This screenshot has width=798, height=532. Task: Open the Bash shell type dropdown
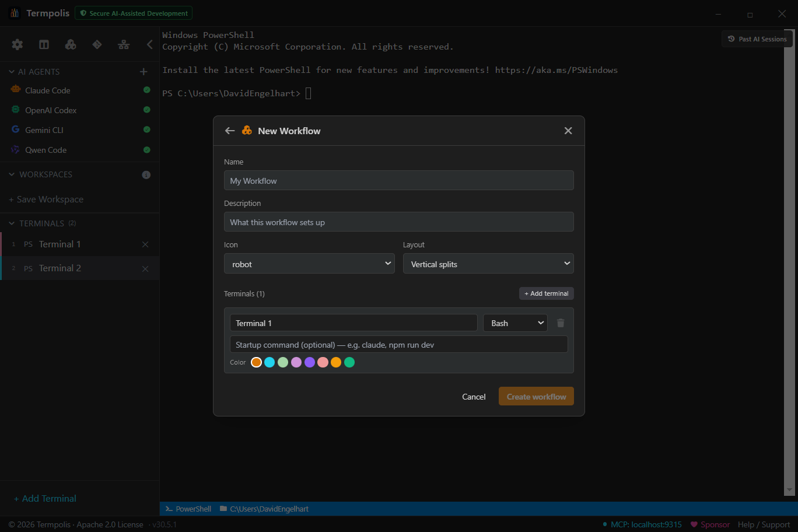(515, 323)
